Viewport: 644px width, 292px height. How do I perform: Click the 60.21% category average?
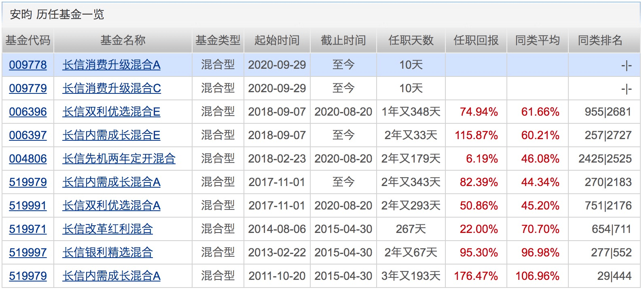point(540,135)
